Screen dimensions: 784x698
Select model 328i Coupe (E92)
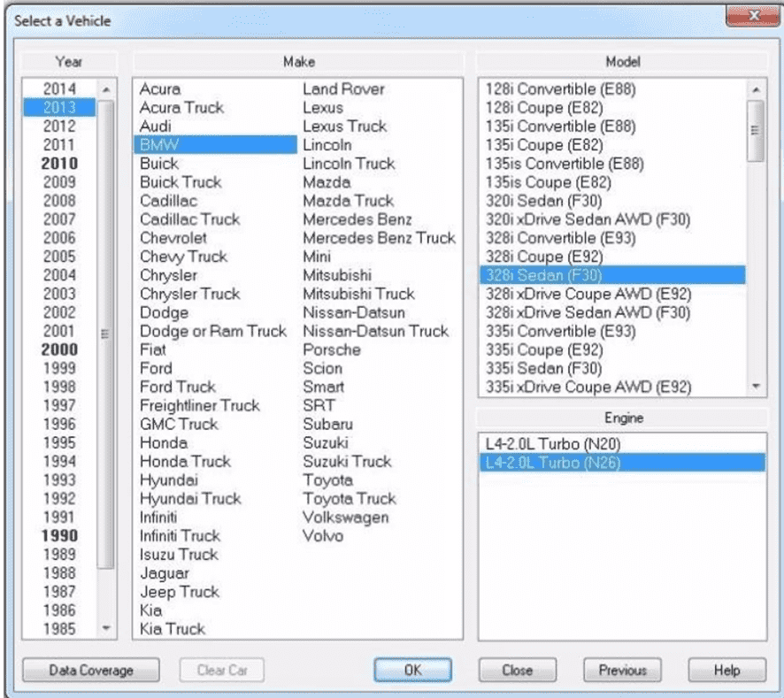coord(544,257)
